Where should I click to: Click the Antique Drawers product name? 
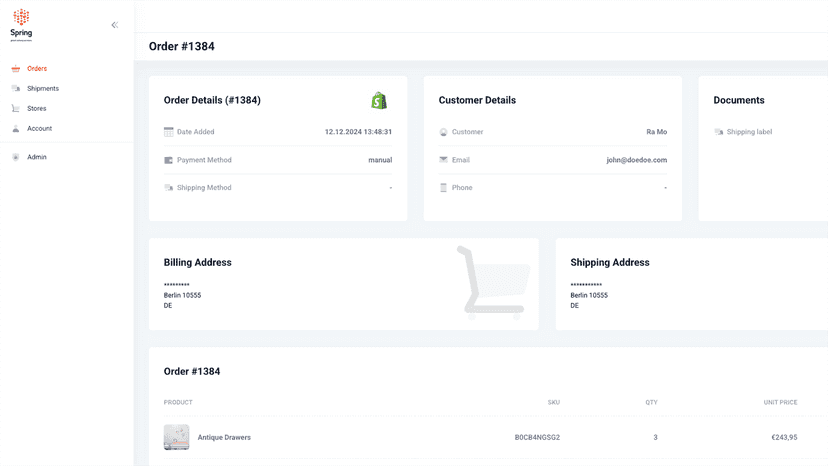[224, 437]
